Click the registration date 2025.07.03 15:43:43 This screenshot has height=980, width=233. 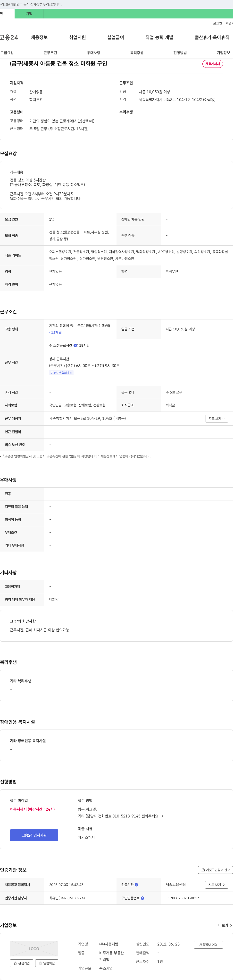66,885
